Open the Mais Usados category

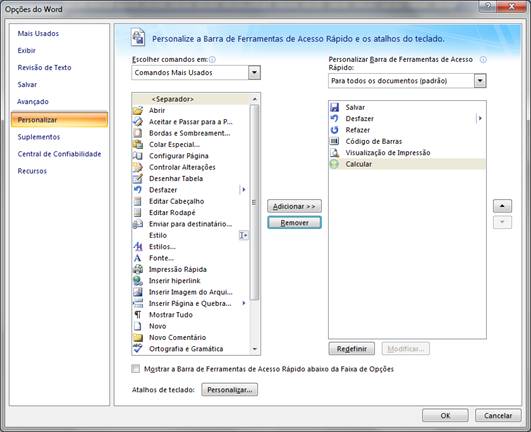click(x=38, y=34)
